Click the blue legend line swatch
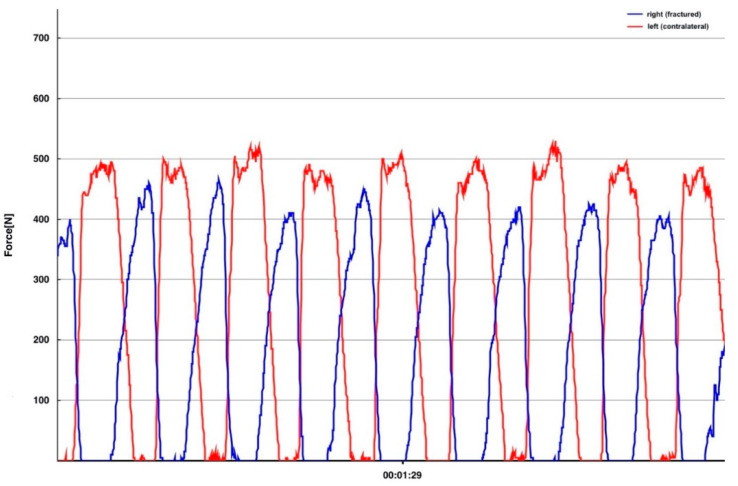Screen dimensions: 738x486 [x=635, y=15]
